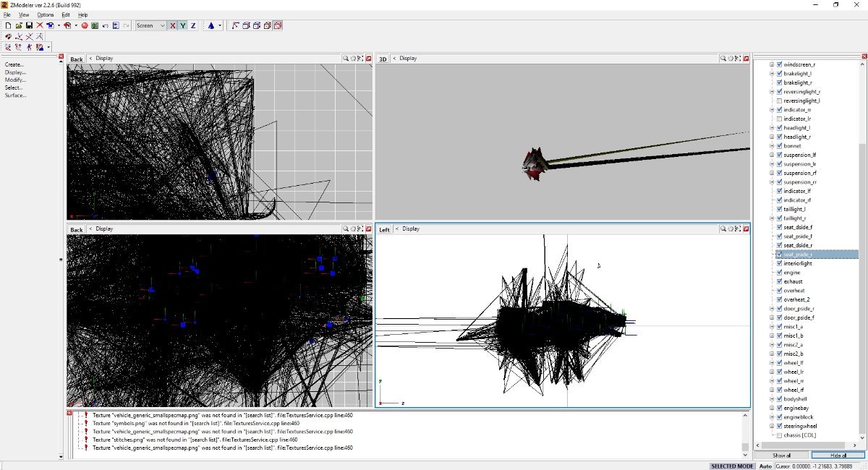Image resolution: width=868 pixels, height=470 pixels.
Task: Click the Save floppy disk icon
Action: click(29, 25)
